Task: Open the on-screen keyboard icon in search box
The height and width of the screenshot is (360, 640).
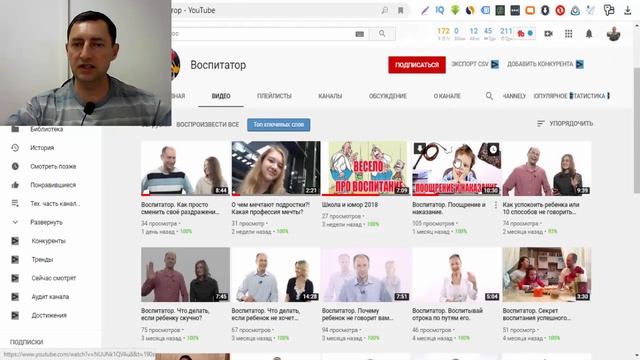Action: tap(360, 34)
